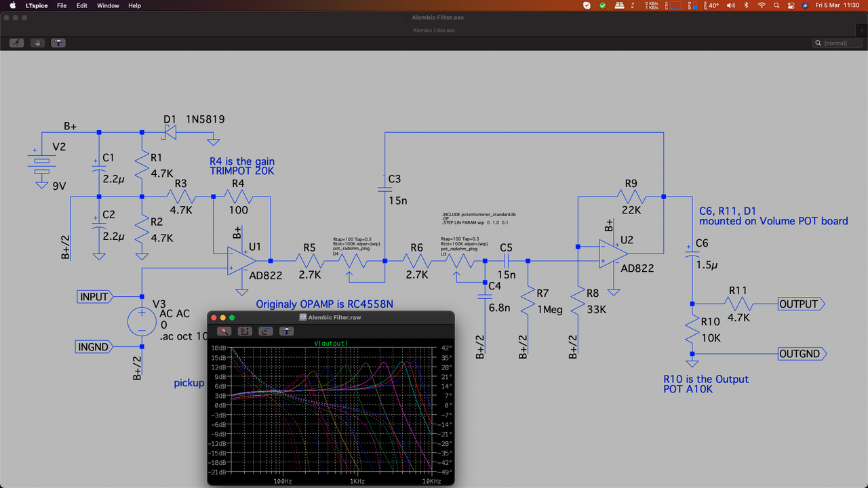The width and height of the screenshot is (868, 488).
Task: Click the autorange axes icon in the plot toolbar
Action: (x=265, y=331)
